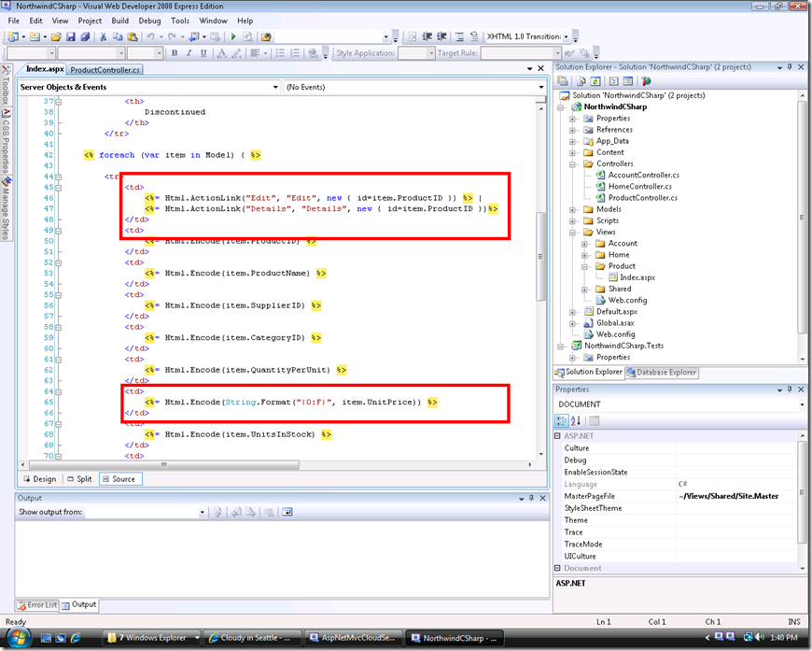Open Windows Explorer taskbar button
This screenshot has width=812, height=651.
tap(153, 638)
